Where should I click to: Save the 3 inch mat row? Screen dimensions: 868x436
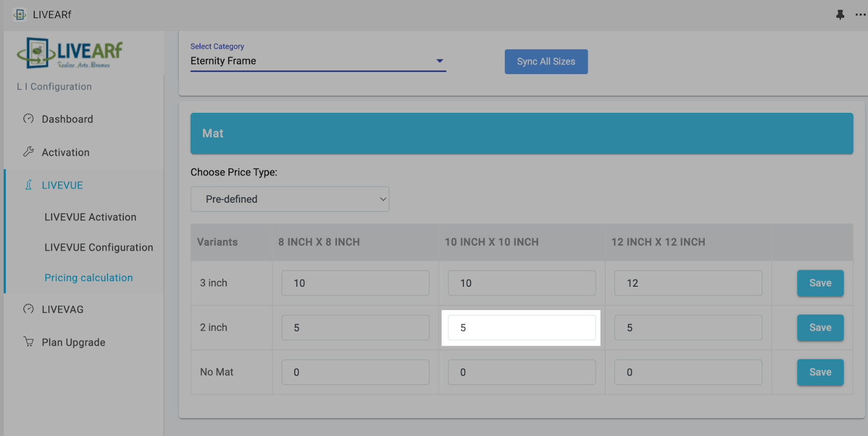(820, 283)
